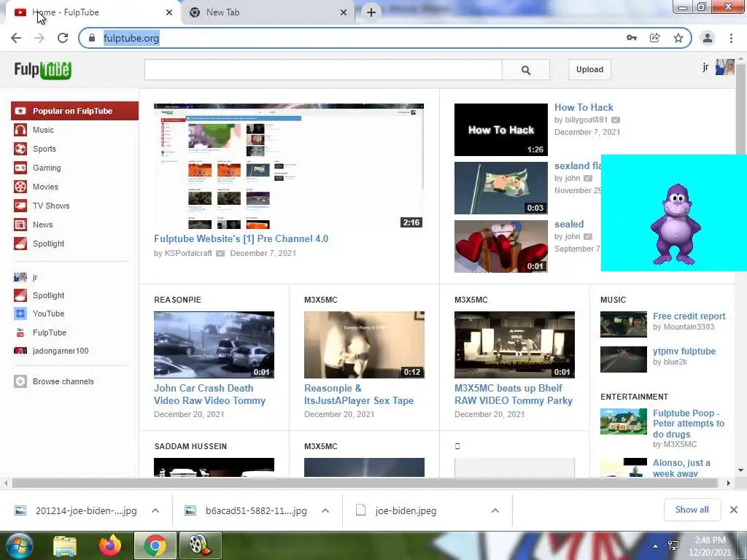Open the TV Shows category icon
747x560 pixels.
[x=20, y=206]
